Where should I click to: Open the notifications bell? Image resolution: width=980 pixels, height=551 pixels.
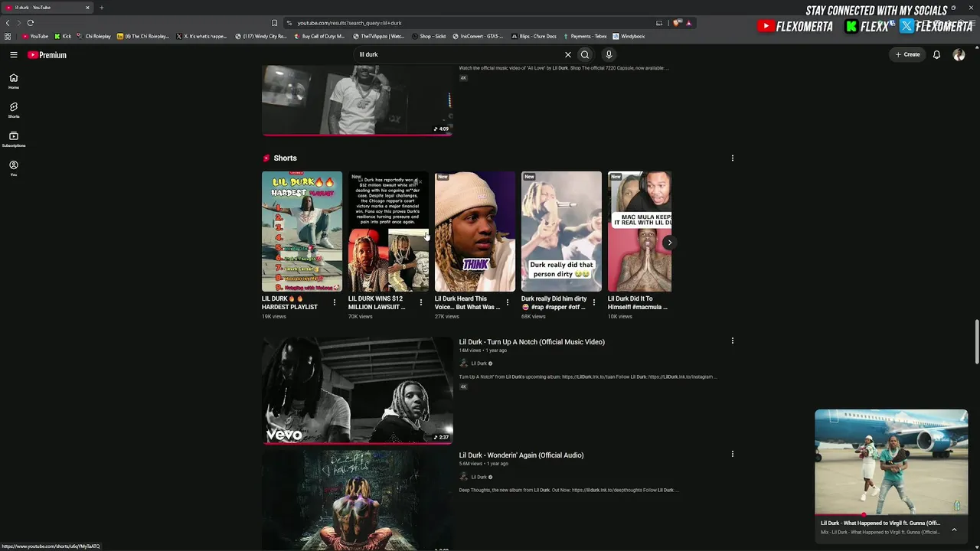click(x=936, y=55)
